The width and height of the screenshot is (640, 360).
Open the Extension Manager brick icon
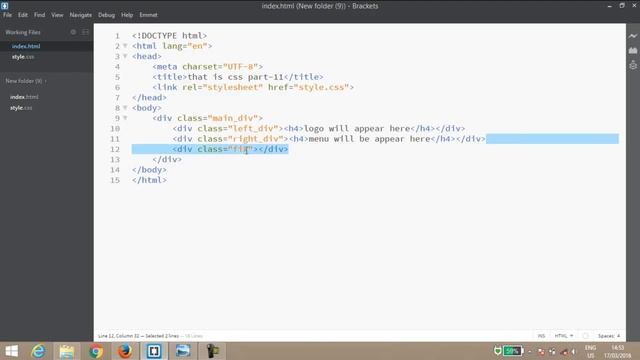(633, 51)
